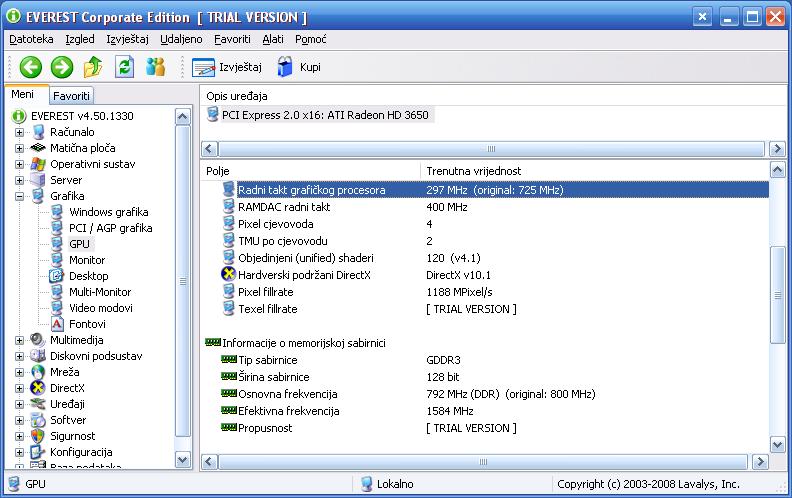Expand the Diskovni podsustav tree node
Image resolution: width=792 pixels, height=498 pixels.
pos(19,357)
